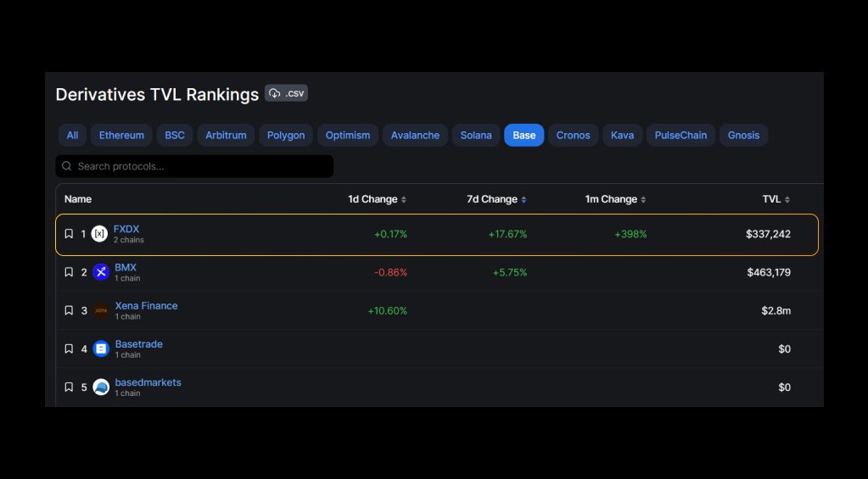Show Optimism derivatives rankings

(x=348, y=135)
